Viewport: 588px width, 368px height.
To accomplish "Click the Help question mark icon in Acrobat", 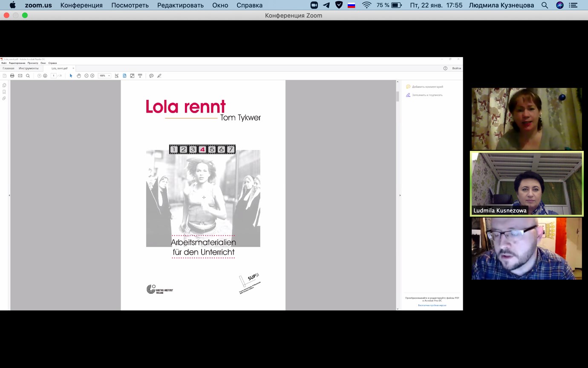I will (x=445, y=68).
